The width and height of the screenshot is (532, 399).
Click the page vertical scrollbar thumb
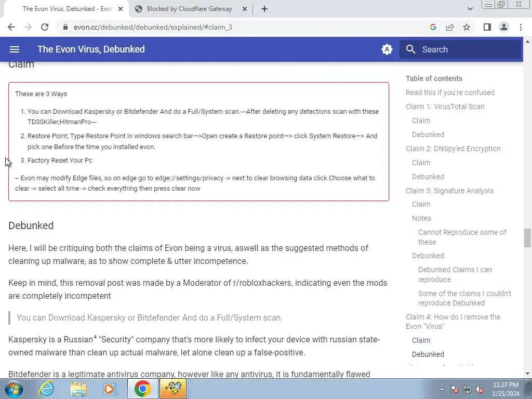pos(527,238)
